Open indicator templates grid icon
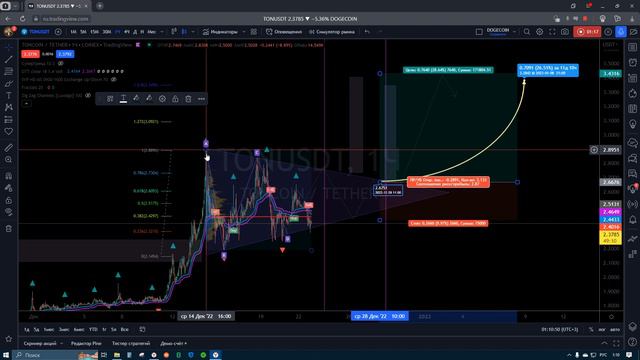 (254, 32)
